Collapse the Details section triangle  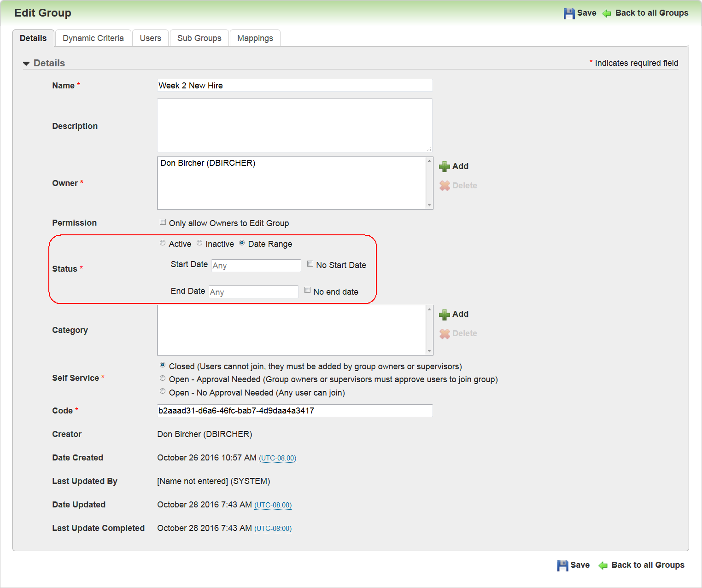[x=26, y=64]
